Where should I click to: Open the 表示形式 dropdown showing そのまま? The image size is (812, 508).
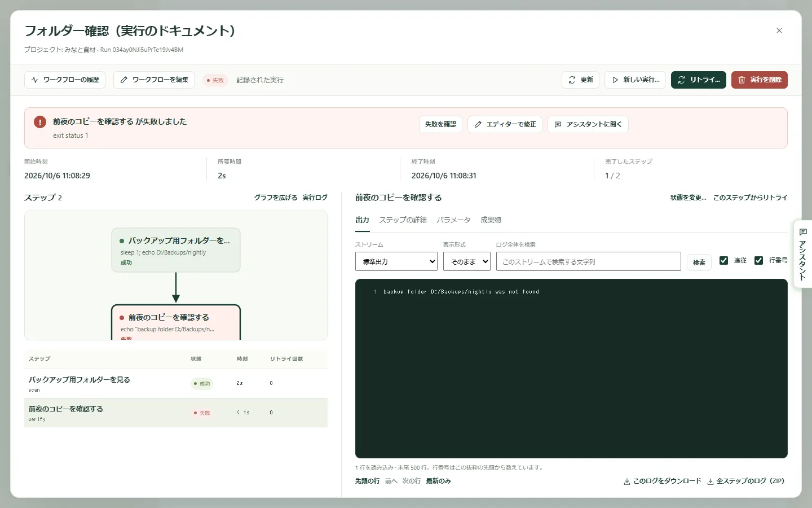pos(467,261)
